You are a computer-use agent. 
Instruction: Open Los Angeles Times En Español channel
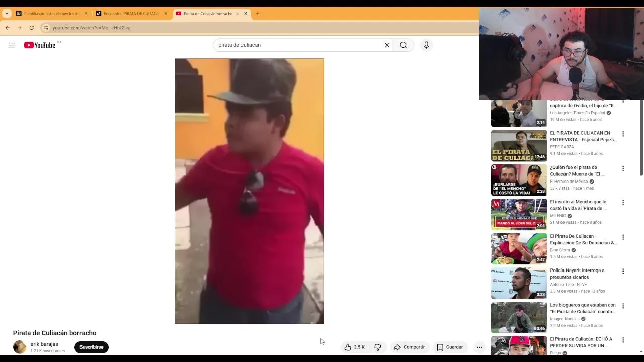[578, 113]
